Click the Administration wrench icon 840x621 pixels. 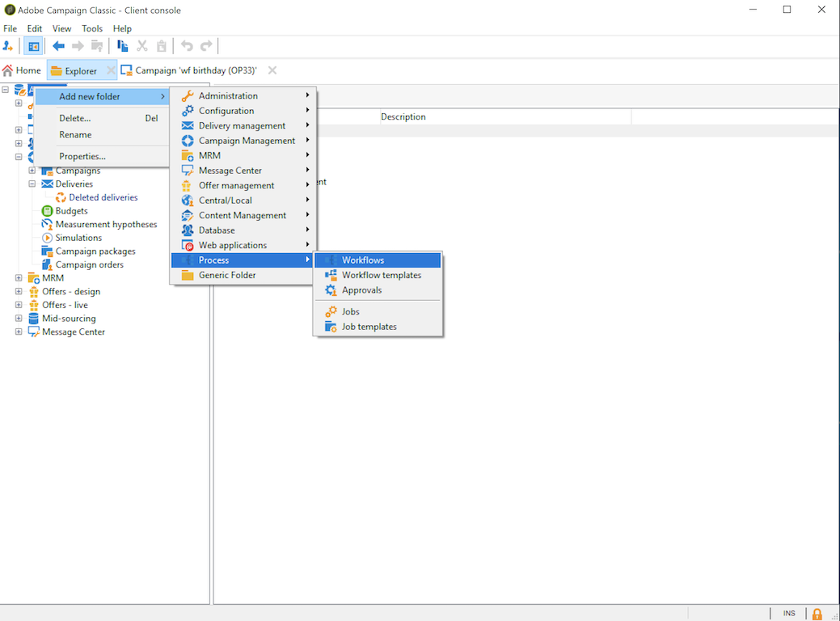point(188,96)
